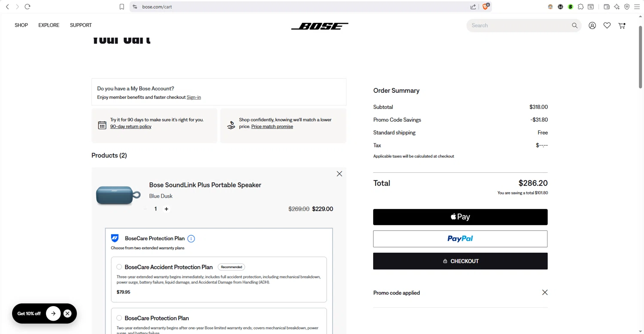Click the Order Summary heading
The height and width of the screenshot is (334, 644).
pos(396,91)
